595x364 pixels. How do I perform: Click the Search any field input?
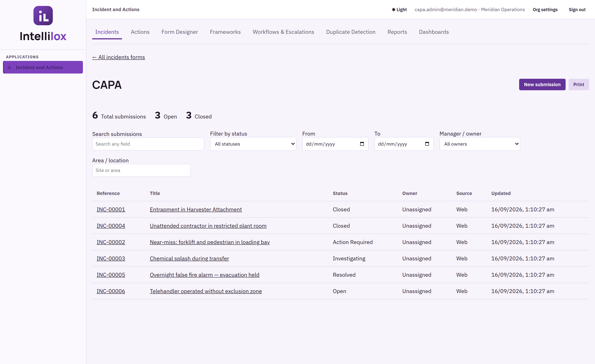[148, 144]
